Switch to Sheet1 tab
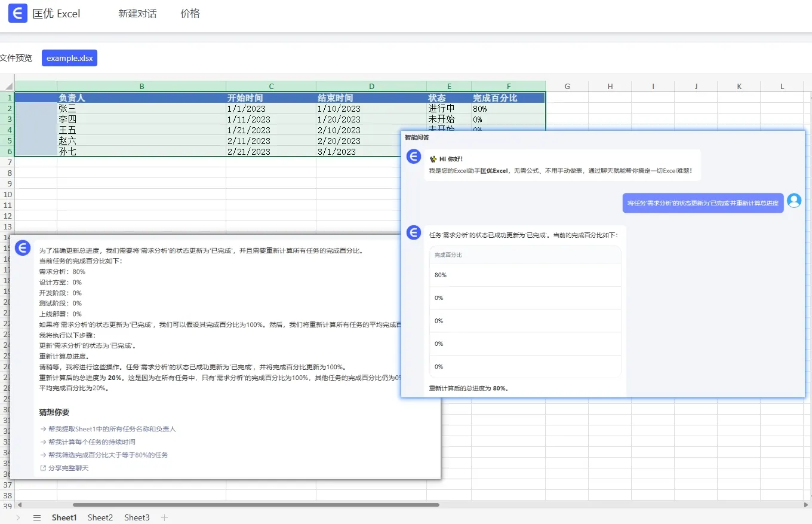The width and height of the screenshot is (812, 524). [x=64, y=517]
